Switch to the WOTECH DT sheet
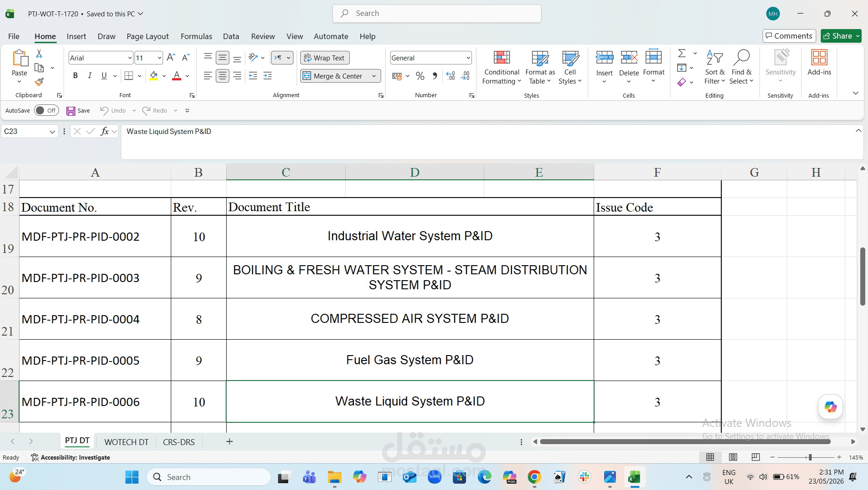The image size is (868, 490). [126, 442]
